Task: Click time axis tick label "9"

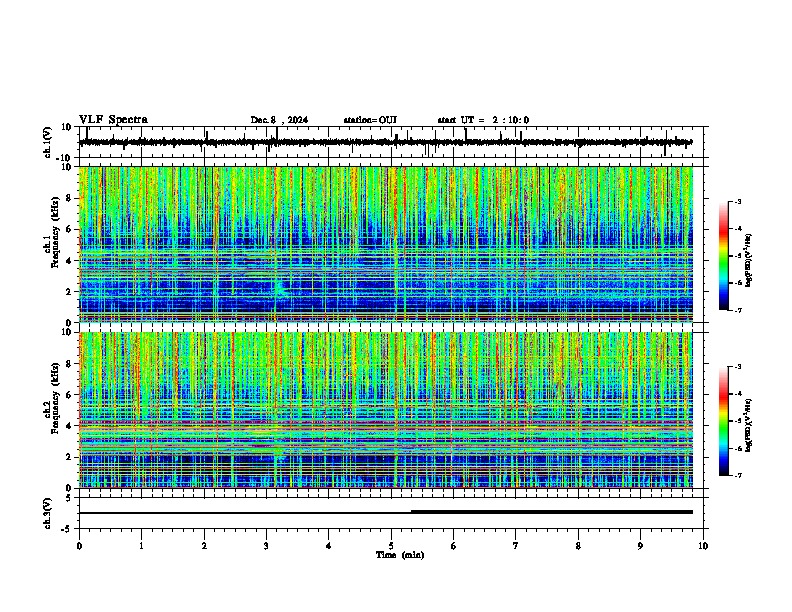Action: tap(640, 546)
